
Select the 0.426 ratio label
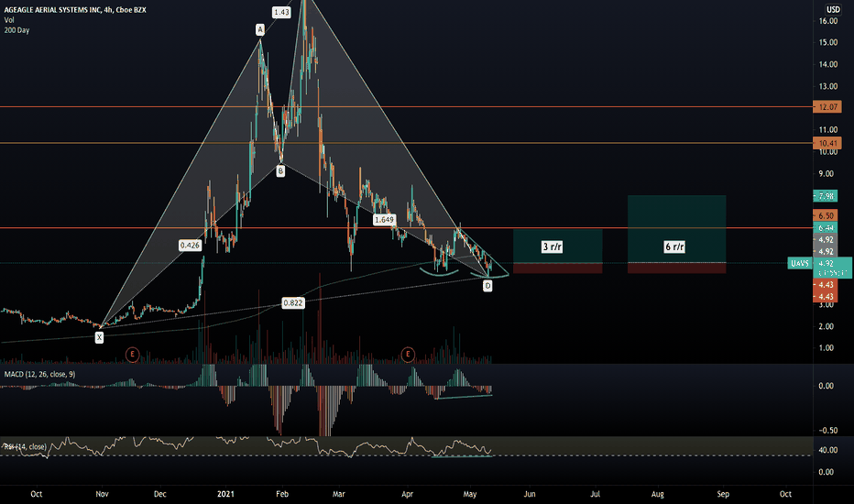click(190, 246)
